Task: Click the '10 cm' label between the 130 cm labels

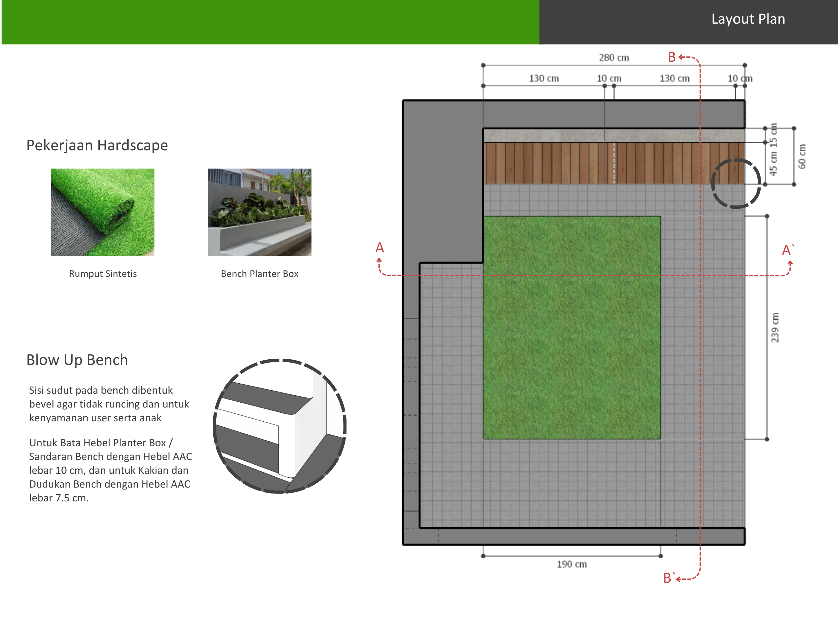Action: click(x=609, y=79)
